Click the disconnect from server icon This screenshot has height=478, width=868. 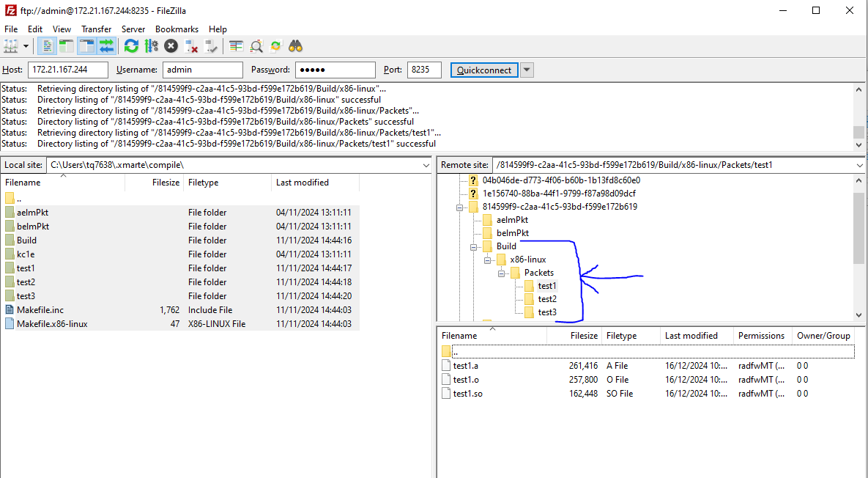coord(191,46)
